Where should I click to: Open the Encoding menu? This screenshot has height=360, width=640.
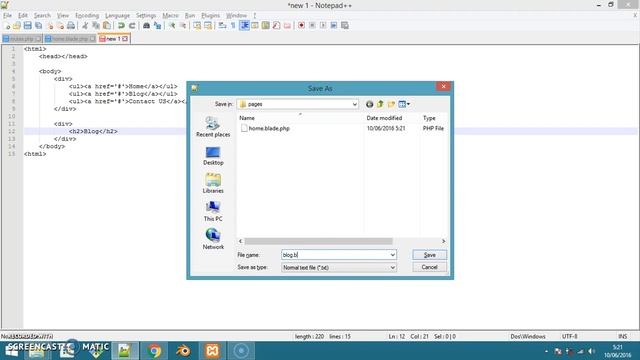(87, 16)
